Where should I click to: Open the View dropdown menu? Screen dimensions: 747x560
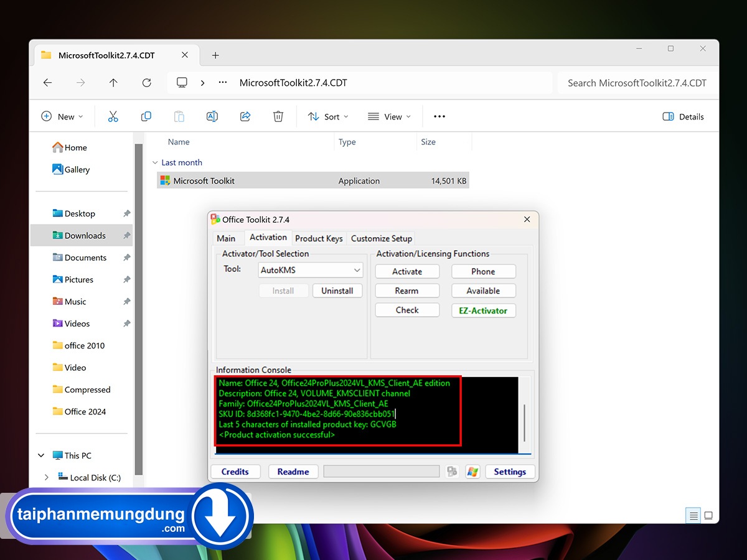tap(389, 116)
